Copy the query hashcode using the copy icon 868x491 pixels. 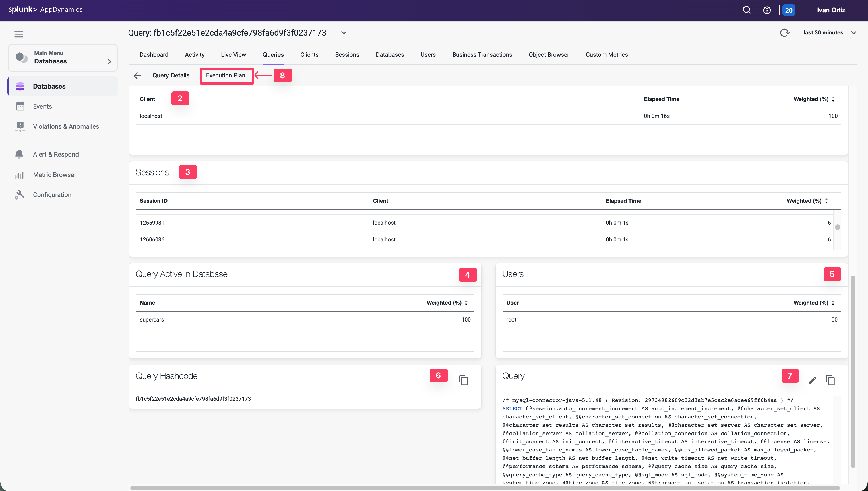coord(464,380)
